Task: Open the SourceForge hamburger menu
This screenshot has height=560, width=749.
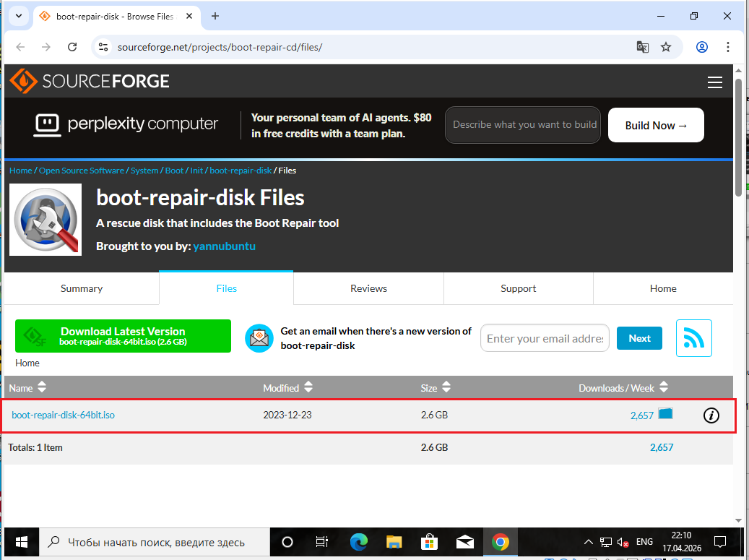Action: 715,82
